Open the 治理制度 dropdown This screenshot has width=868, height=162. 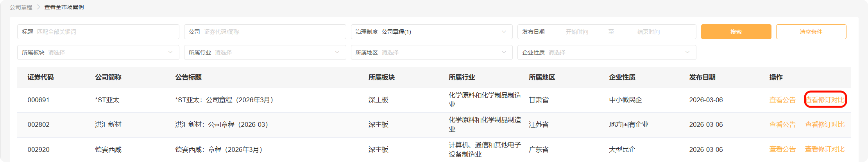[x=431, y=32]
